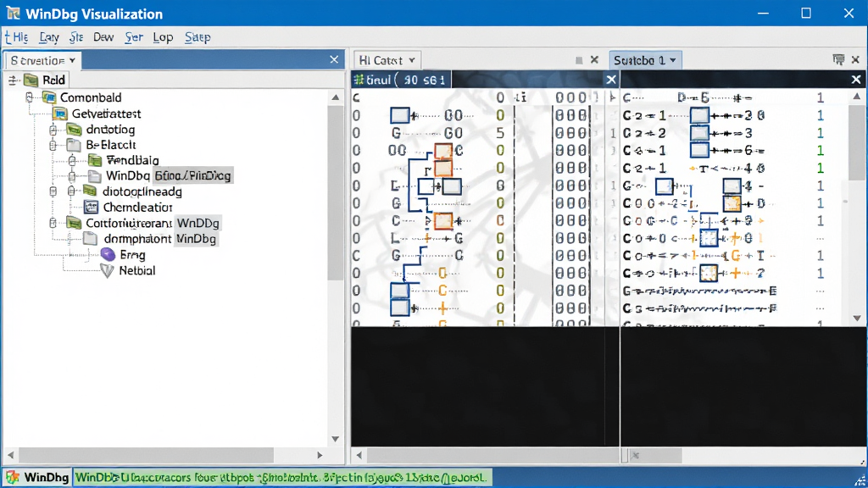Click the Netbial funnel icon

[107, 270]
